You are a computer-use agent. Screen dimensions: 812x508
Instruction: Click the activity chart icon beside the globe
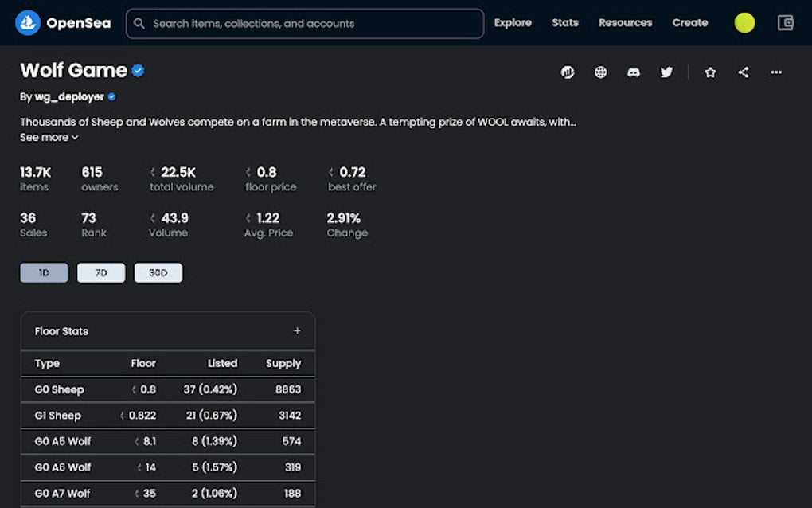(x=568, y=72)
